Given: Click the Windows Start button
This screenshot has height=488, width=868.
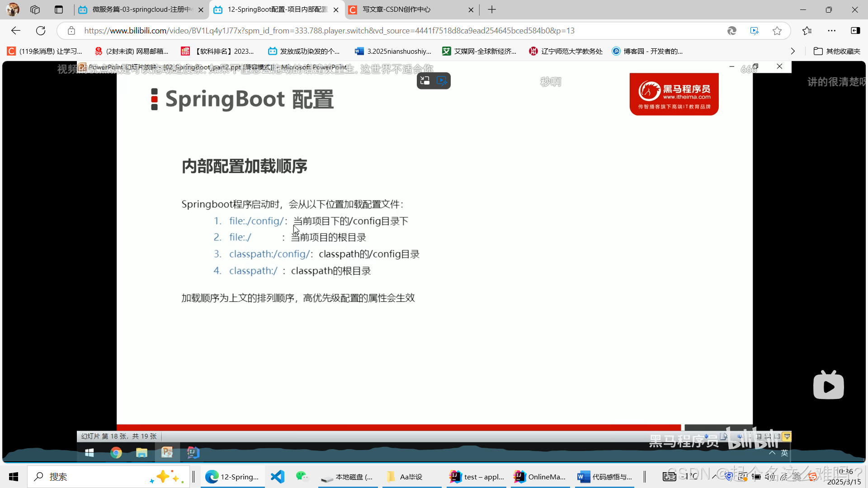Looking at the screenshot, I should [x=14, y=477].
